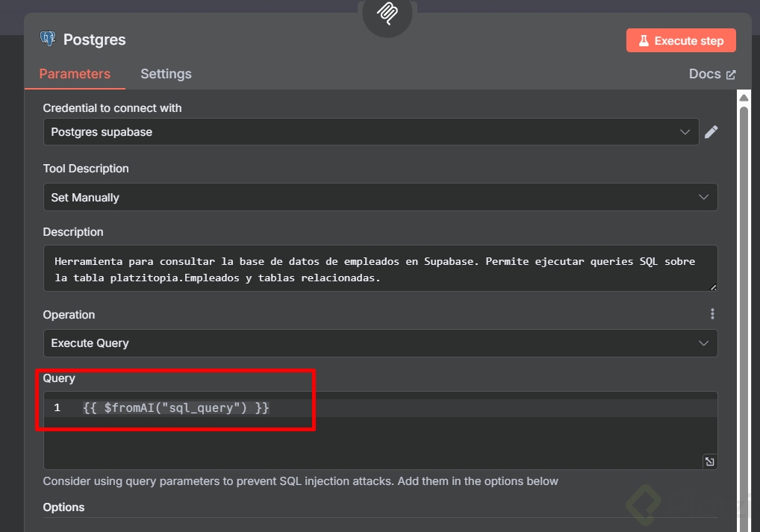
Task: Click the vertical scrollbar thumb of parameters panel
Action: pyautogui.click(x=744, y=320)
